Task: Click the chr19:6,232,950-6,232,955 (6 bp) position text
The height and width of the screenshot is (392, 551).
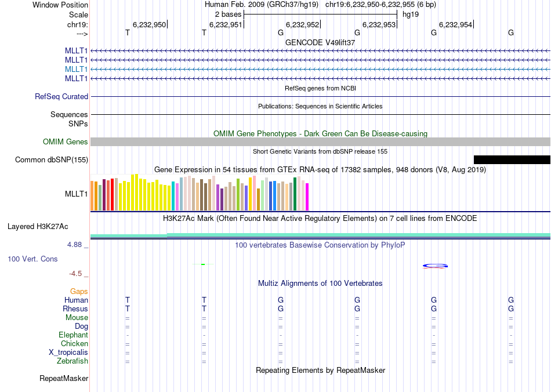Action: coord(380,5)
